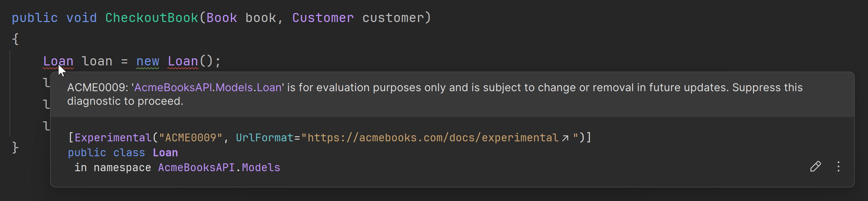Viewport: 868px width, 201px height.
Task: Open the three-dot more options menu
Action: click(838, 166)
